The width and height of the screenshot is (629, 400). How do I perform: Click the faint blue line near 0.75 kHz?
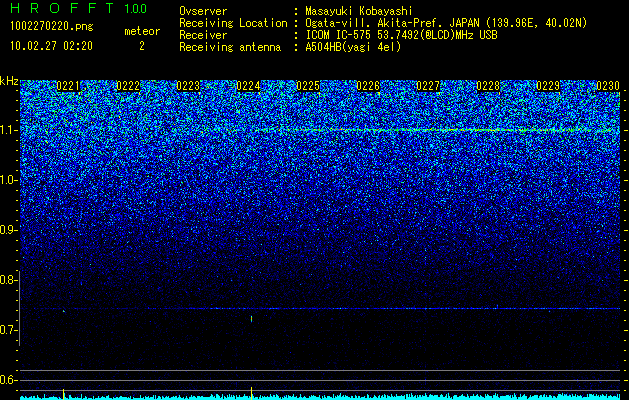[x=320, y=309]
